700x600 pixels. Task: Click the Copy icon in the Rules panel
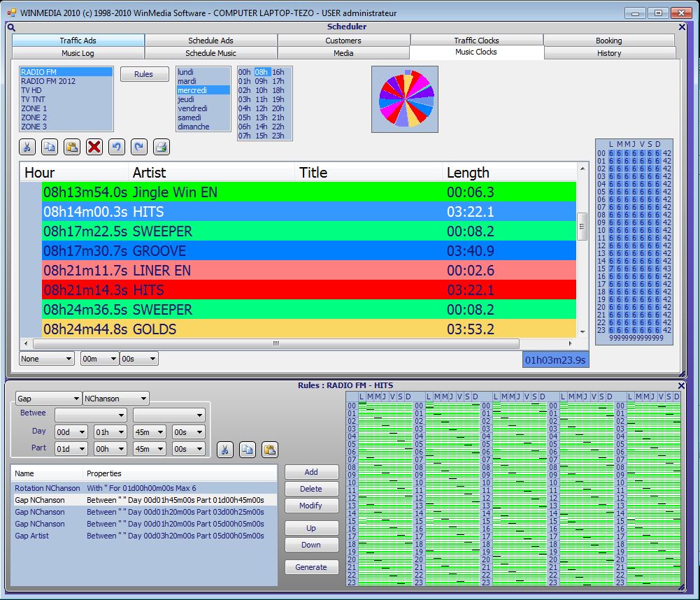[248, 450]
